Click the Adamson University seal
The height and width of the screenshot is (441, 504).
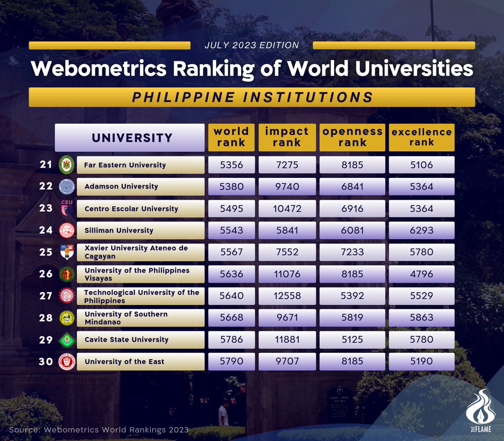67,187
